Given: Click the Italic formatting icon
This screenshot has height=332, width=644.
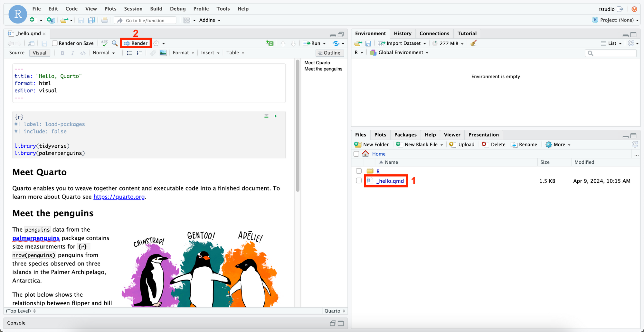Looking at the screenshot, I should (72, 53).
